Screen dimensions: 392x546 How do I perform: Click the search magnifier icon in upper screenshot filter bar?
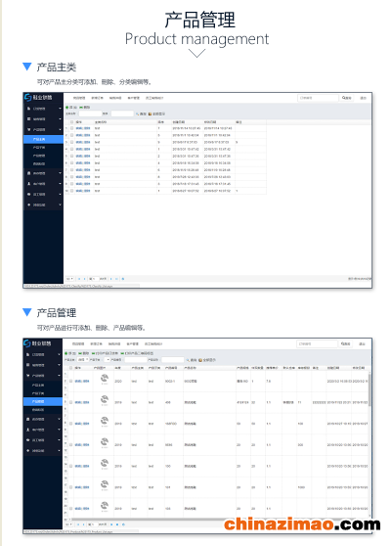[138, 114]
